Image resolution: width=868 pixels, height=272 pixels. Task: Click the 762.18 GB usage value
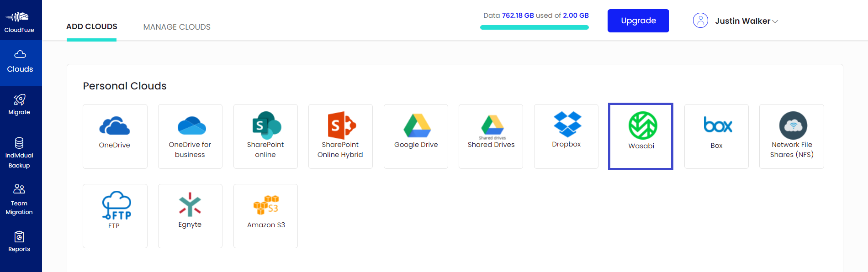point(518,16)
